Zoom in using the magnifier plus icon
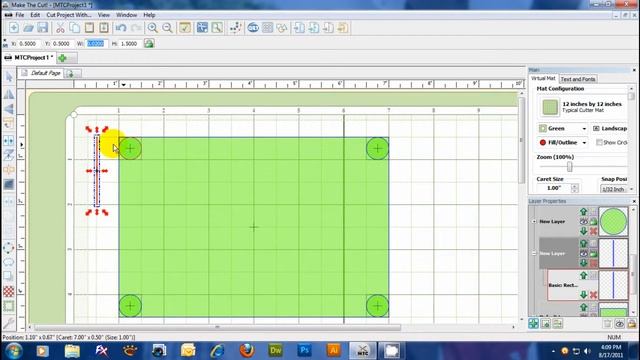Viewport: 640px width, 360px height. 153,28
